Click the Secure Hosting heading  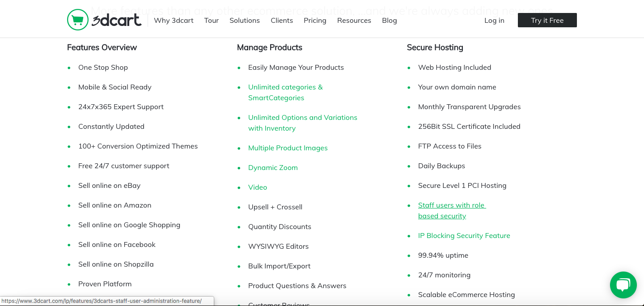[435, 47]
